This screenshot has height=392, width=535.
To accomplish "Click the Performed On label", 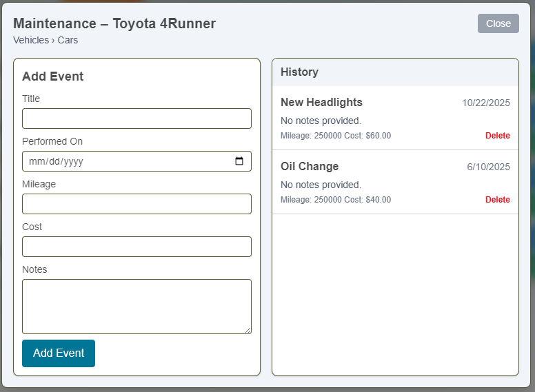I will 52,141.
